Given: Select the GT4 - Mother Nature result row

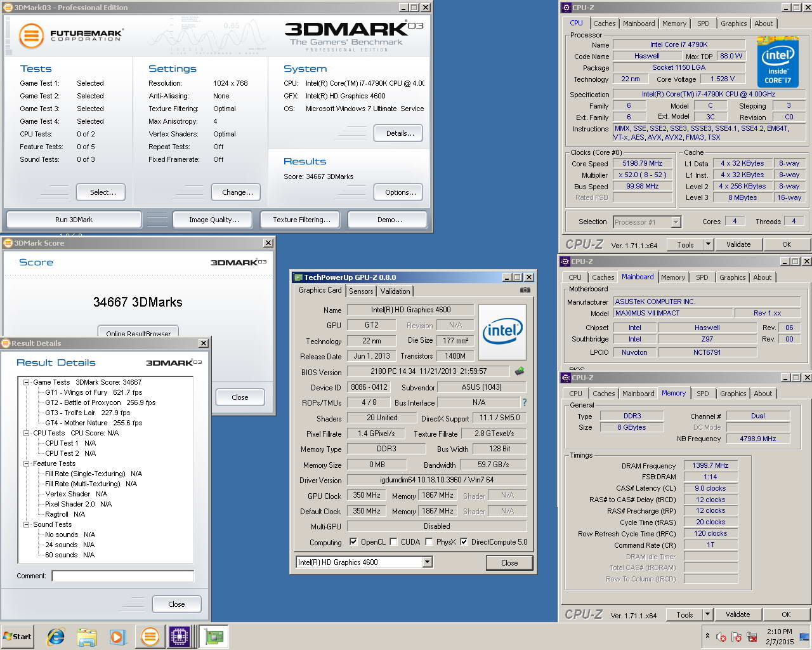Looking at the screenshot, I should click(x=93, y=423).
